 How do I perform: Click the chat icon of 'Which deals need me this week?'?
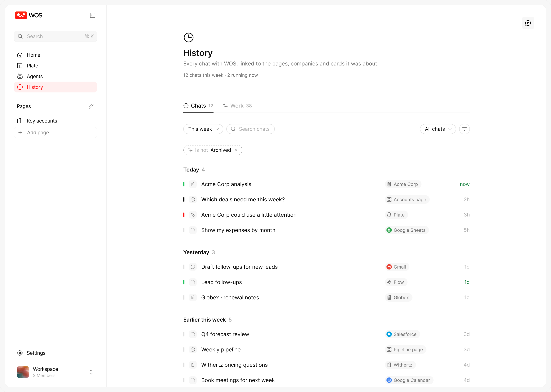[193, 199]
